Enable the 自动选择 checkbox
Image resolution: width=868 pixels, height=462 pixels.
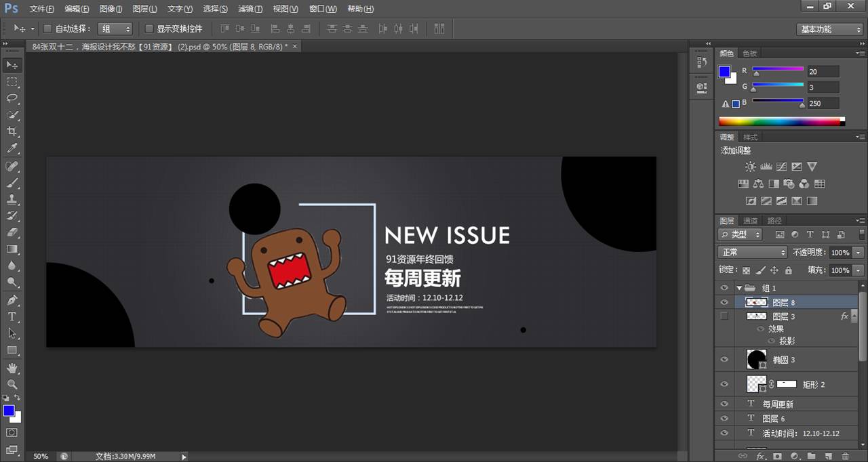47,28
